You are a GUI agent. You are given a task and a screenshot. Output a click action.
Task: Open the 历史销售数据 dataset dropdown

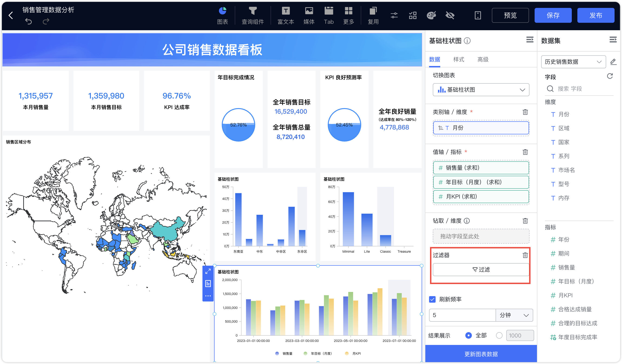tap(573, 62)
